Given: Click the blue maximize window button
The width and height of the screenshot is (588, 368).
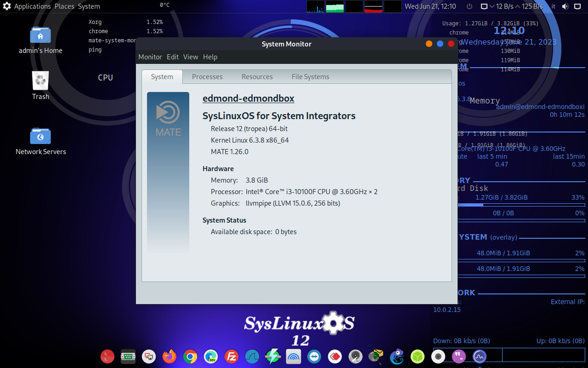Looking at the screenshot, I should click(x=440, y=44).
